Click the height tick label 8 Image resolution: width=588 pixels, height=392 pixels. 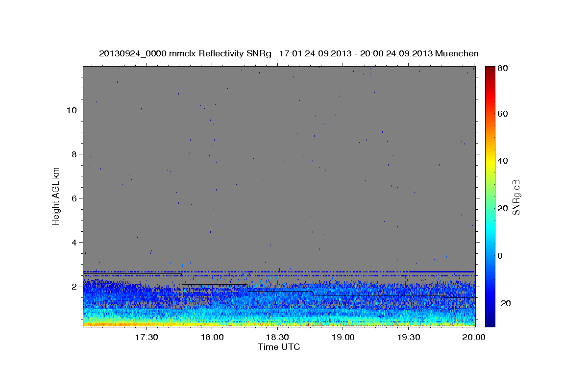point(74,154)
